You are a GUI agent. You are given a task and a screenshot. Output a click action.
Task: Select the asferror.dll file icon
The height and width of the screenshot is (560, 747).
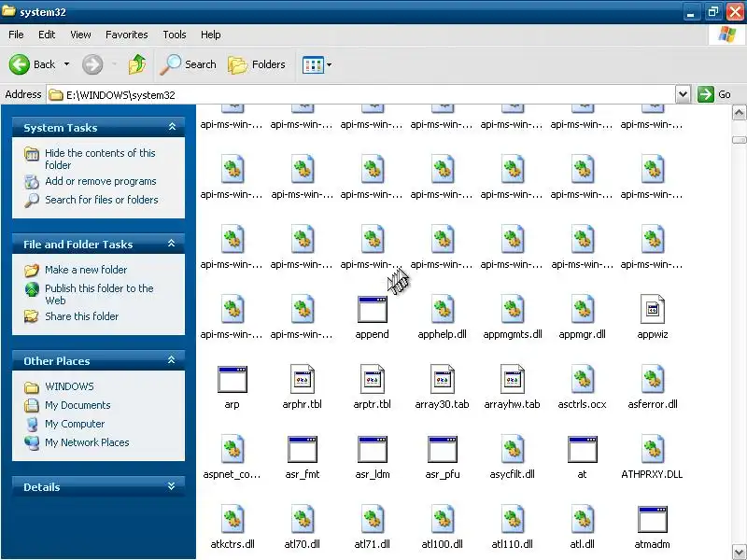coord(652,379)
